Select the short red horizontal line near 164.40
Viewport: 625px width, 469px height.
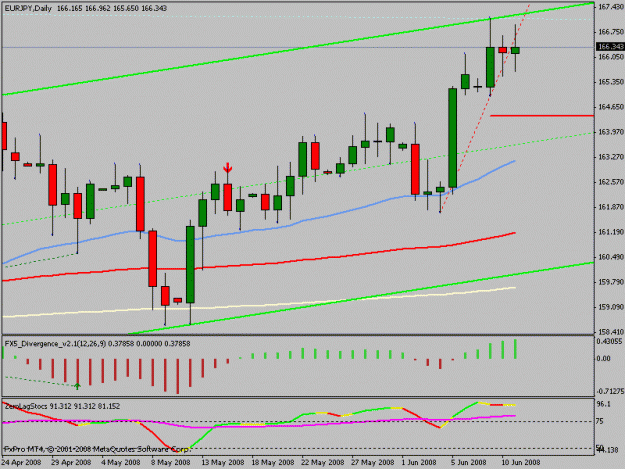tap(542, 116)
